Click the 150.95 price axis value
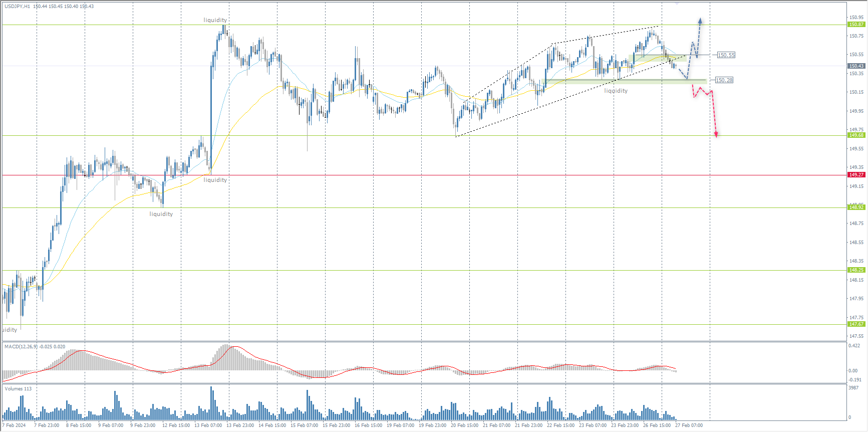This screenshot has height=432, width=868. click(856, 18)
